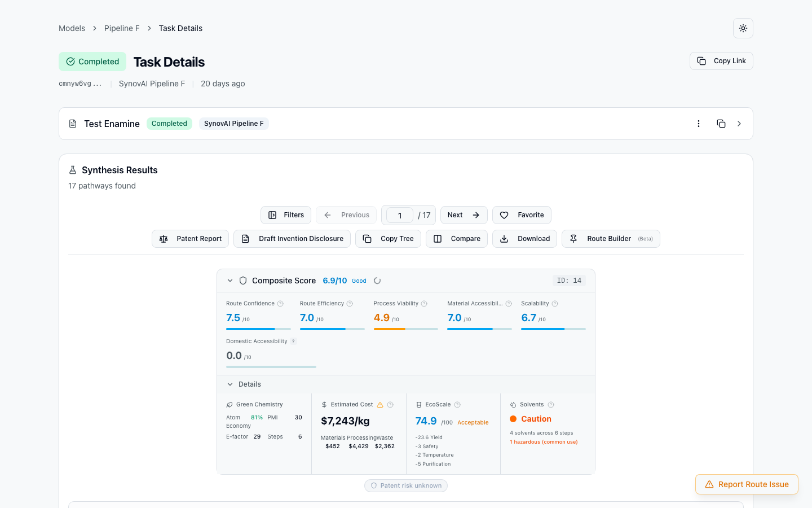This screenshot has width=812, height=508.
Task: Click the Solvents droplet icon
Action: coord(513,405)
